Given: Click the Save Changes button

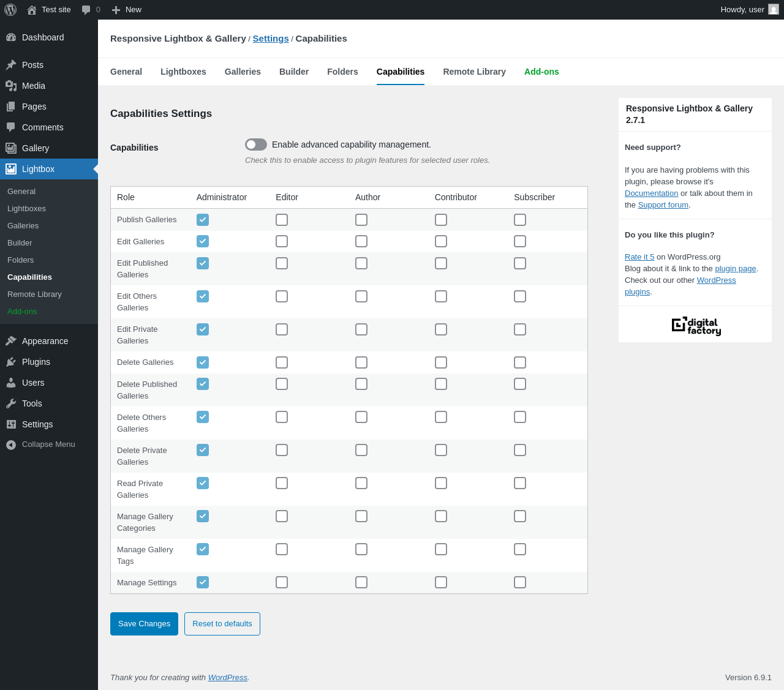Looking at the screenshot, I should [x=144, y=624].
